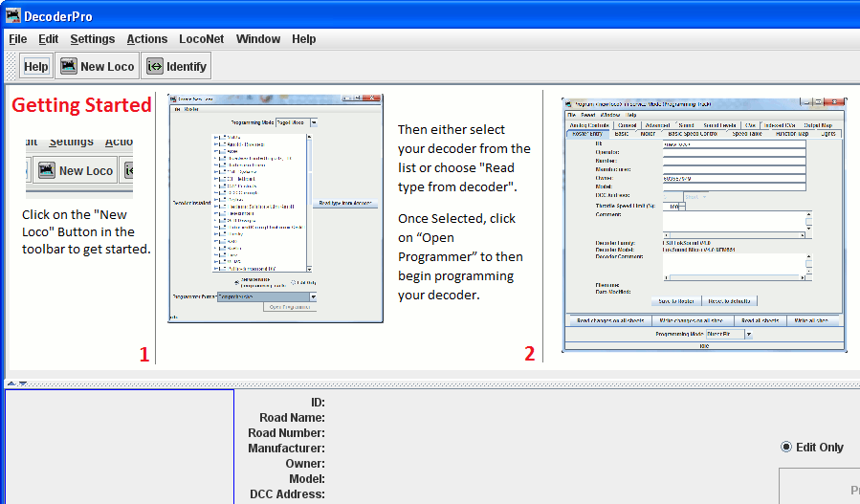Open the Edit menu
Image resolution: width=860 pixels, height=504 pixels.
coord(48,39)
